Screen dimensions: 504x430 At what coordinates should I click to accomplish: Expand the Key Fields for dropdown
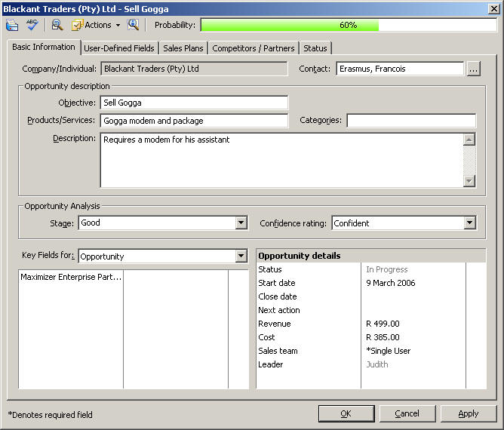click(241, 256)
